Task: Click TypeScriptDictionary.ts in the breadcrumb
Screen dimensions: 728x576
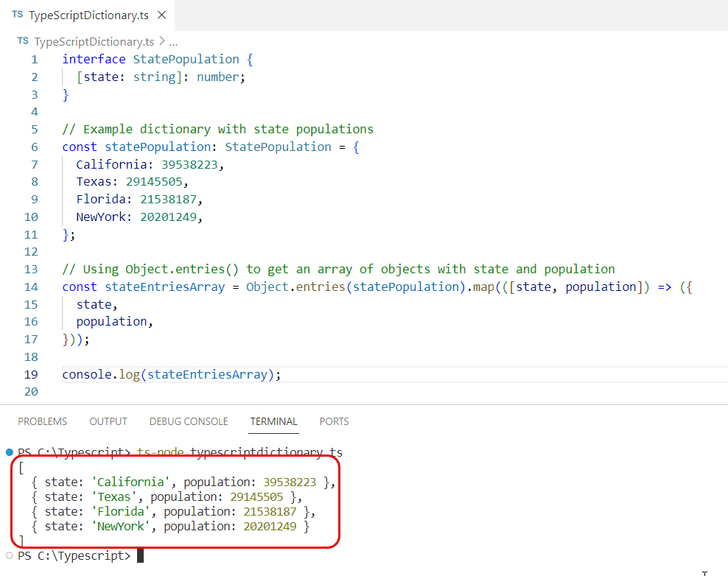Action: click(94, 42)
